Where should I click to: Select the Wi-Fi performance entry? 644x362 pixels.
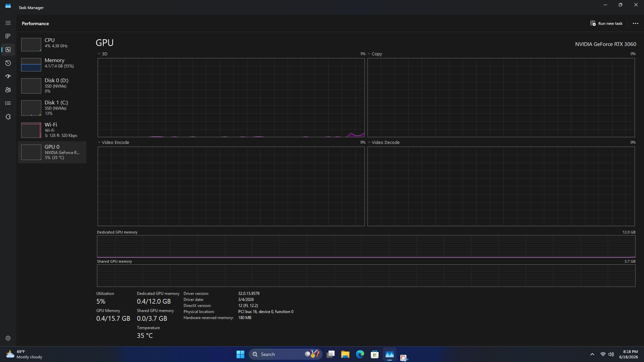point(52,130)
